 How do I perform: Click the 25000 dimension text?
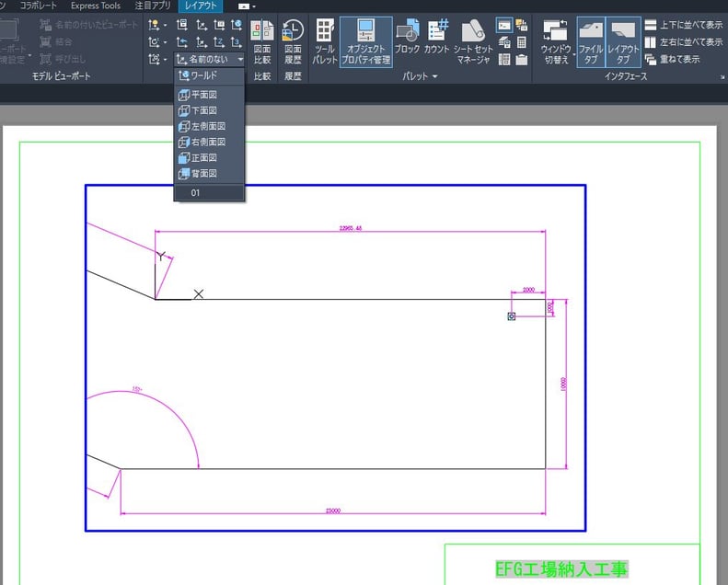[x=333, y=510]
